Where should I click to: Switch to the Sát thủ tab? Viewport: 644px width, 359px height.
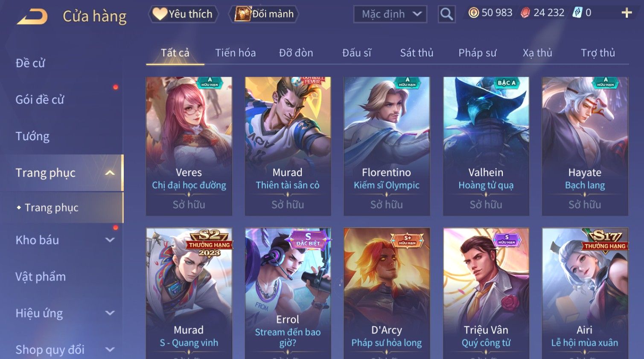[x=417, y=53]
